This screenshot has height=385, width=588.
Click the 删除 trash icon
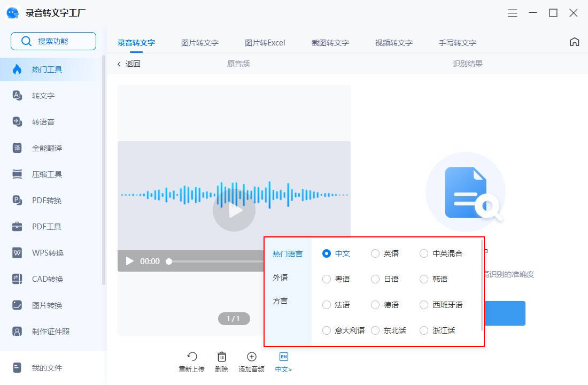[x=222, y=357]
